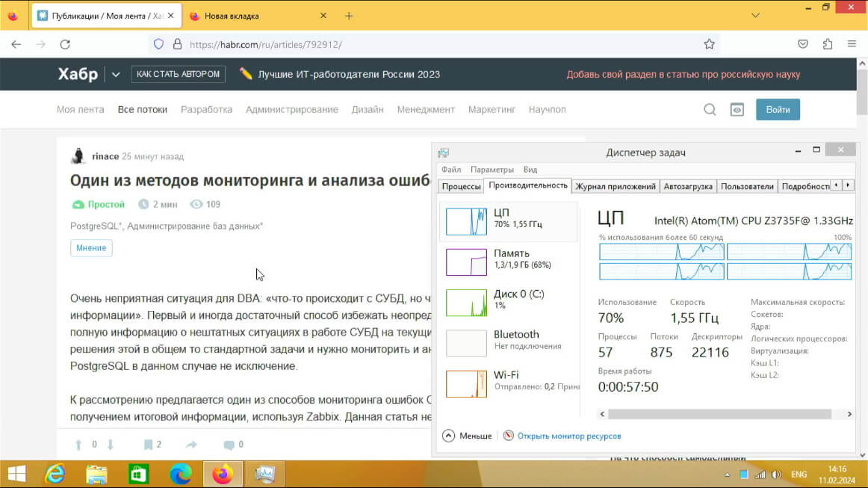This screenshot has width=868, height=488.
Task: Open File Explorer from taskbar
Action: (x=97, y=474)
